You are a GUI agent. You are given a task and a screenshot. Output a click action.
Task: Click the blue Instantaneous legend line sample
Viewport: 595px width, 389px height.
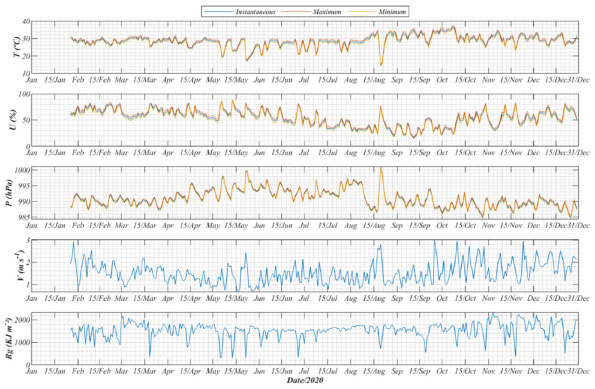point(219,12)
